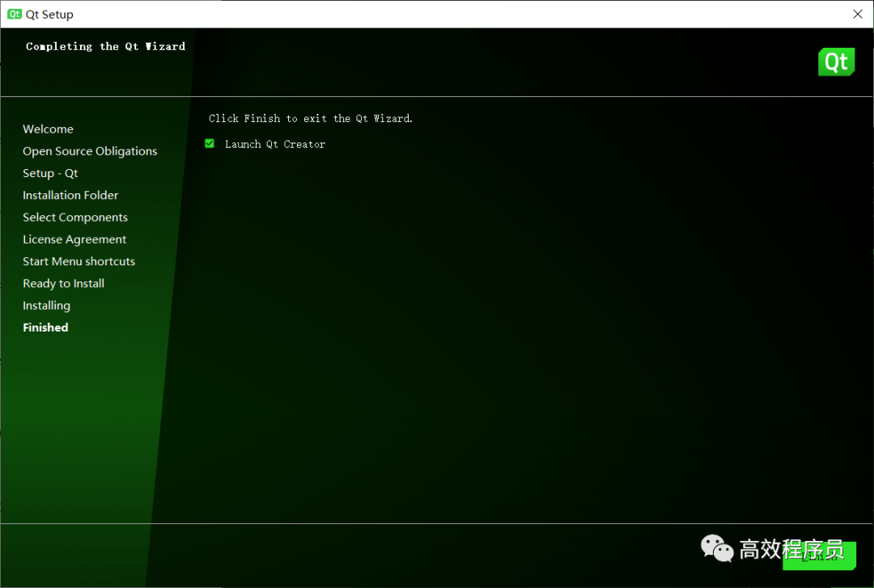Close the Qt Setup window
874x588 pixels.
(x=857, y=14)
